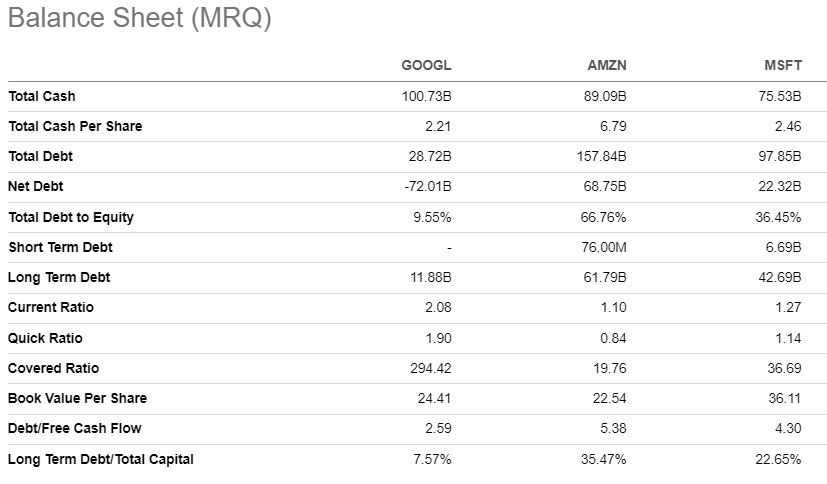Click the AMZN column header
The image size is (827, 484).
(x=606, y=66)
